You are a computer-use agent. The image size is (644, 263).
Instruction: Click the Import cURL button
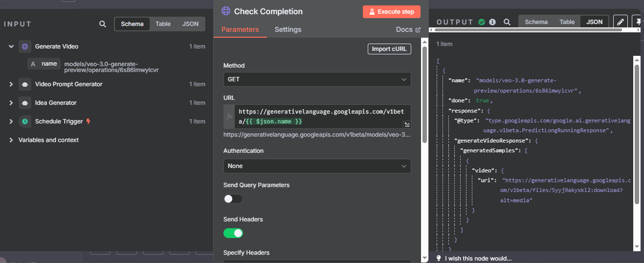pos(389,49)
